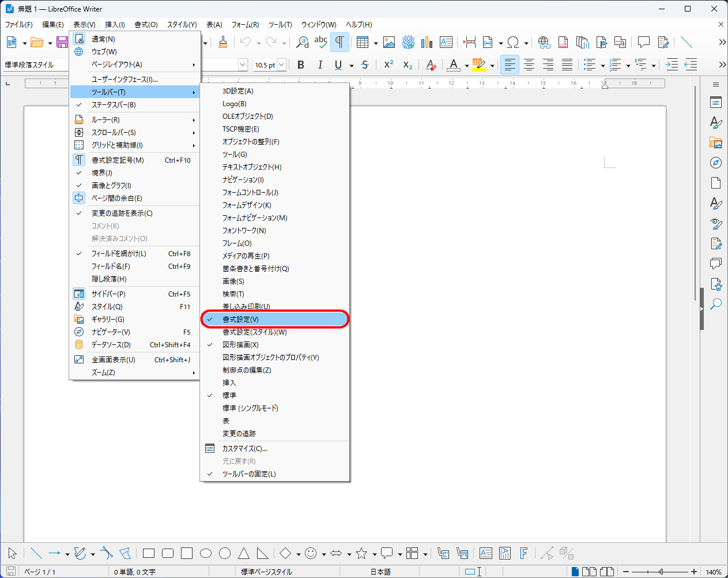Click the paragraph style input field

tap(35, 65)
